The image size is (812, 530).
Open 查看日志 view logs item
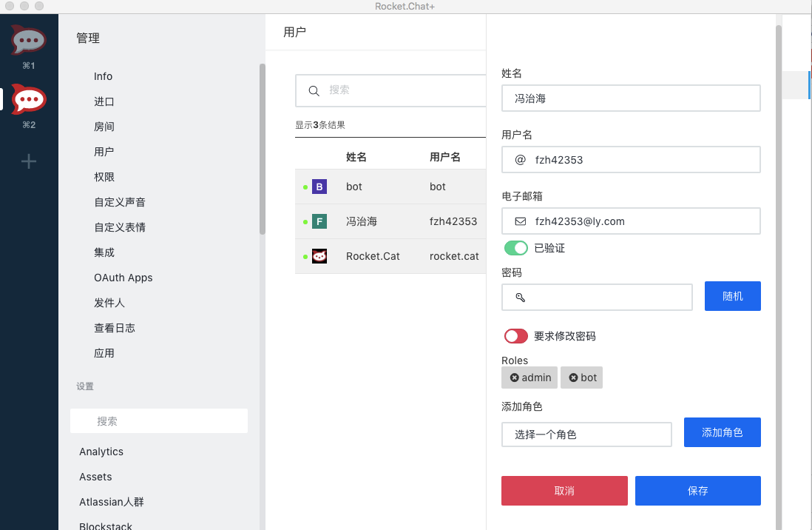click(x=115, y=328)
